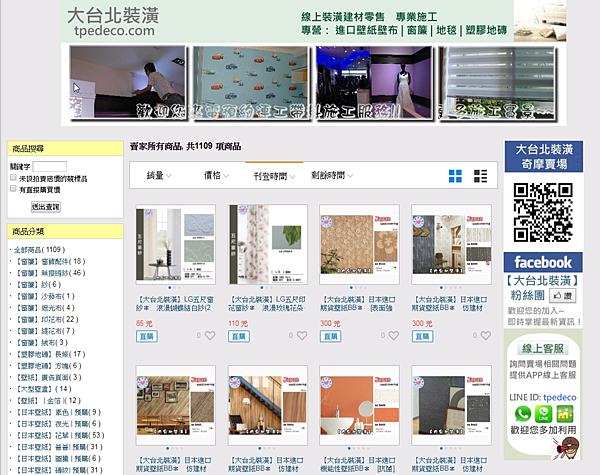
Task: Favorite the 110元 LG floral curtain heart
Action: click(x=302, y=336)
